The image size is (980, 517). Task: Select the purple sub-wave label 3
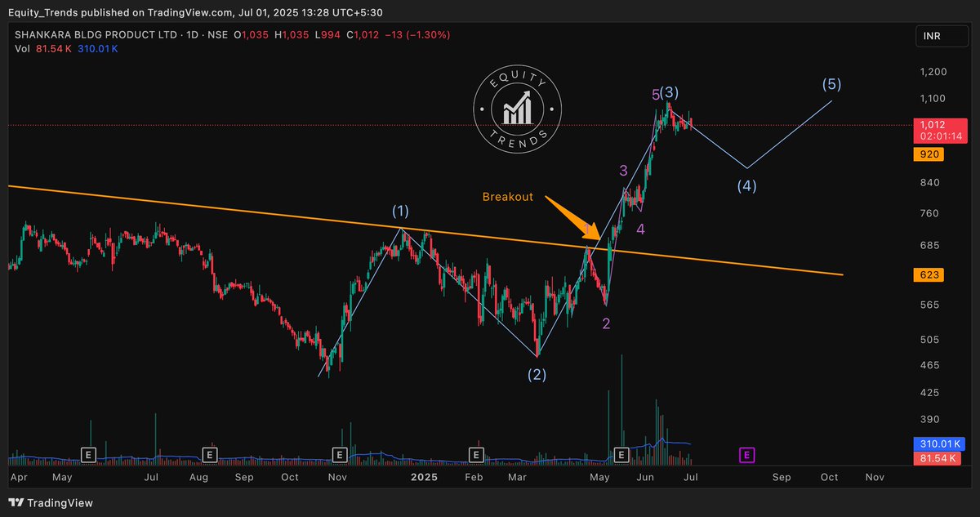[x=623, y=171]
